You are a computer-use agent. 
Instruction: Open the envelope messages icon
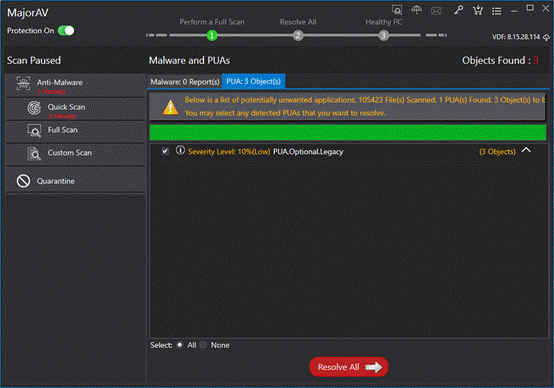(x=436, y=11)
